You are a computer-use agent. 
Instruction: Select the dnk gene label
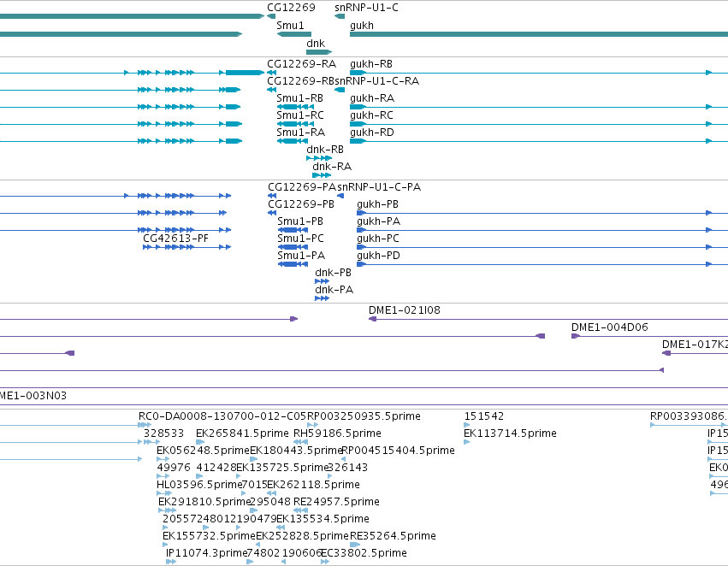click(x=316, y=43)
